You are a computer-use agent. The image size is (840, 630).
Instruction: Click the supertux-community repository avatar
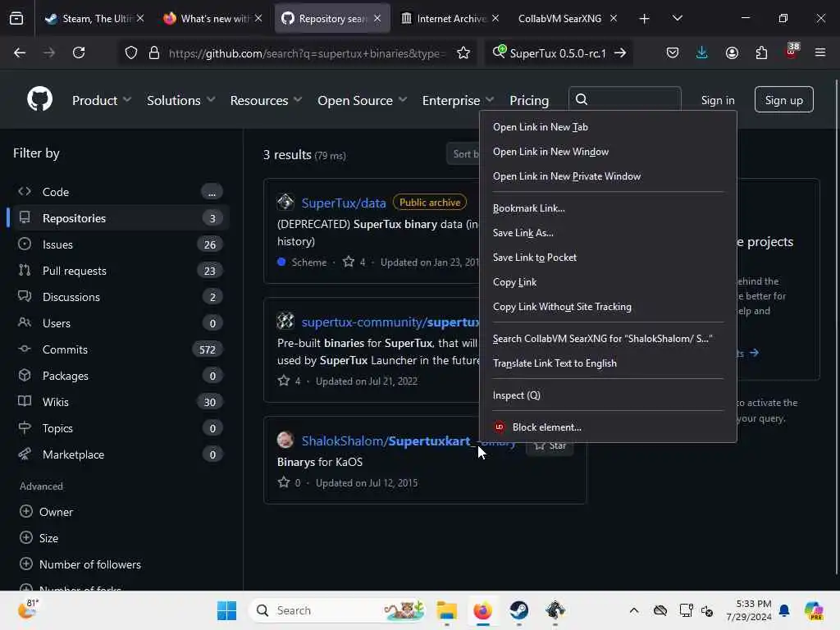(x=285, y=321)
